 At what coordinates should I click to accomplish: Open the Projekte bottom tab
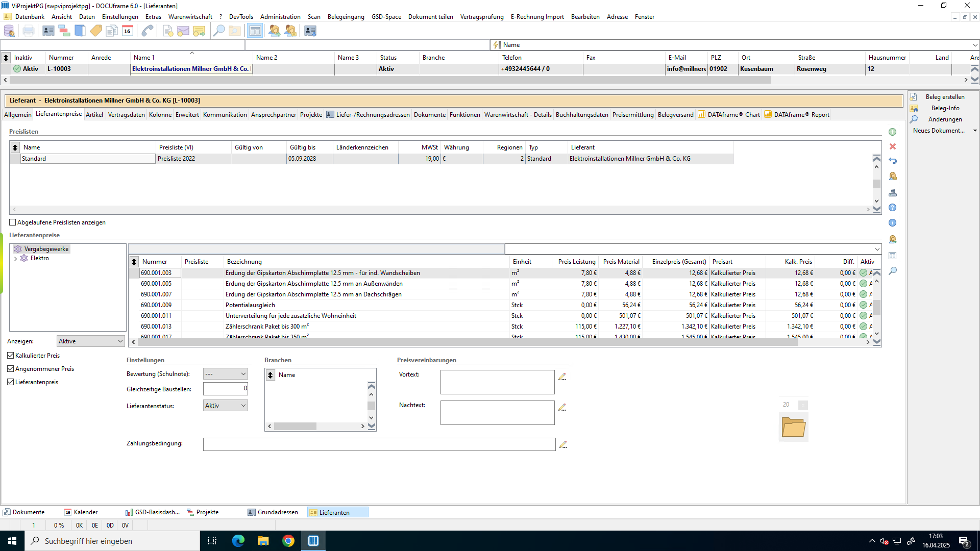pos(203,512)
